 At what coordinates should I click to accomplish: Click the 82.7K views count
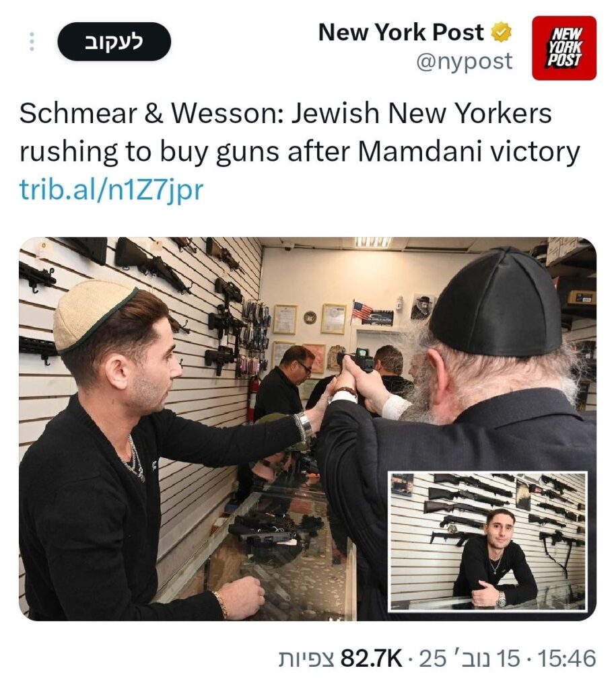pyautogui.click(x=372, y=658)
